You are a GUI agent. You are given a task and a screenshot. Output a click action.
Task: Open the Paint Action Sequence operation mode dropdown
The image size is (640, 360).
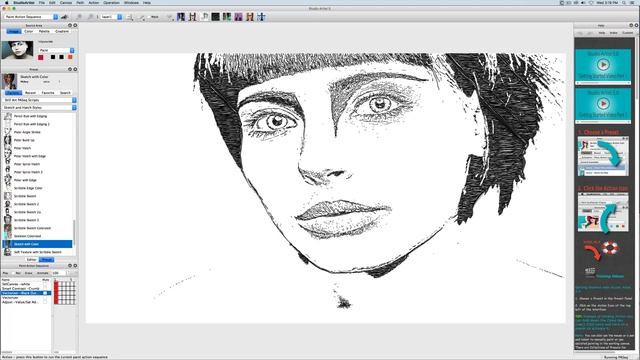(x=31, y=17)
